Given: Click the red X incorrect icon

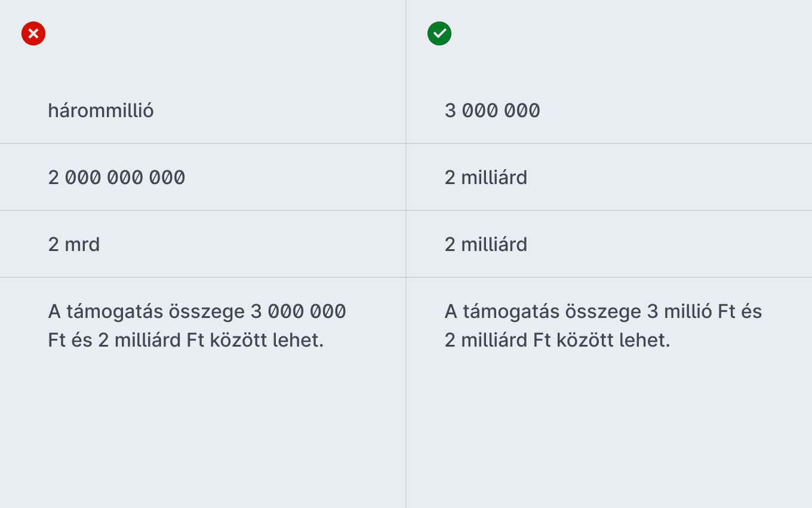Looking at the screenshot, I should 33,33.
